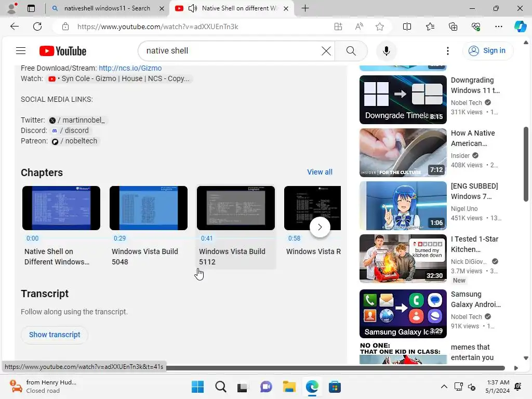Open the discord link
This screenshot has height=399, width=532.
coord(70,130)
